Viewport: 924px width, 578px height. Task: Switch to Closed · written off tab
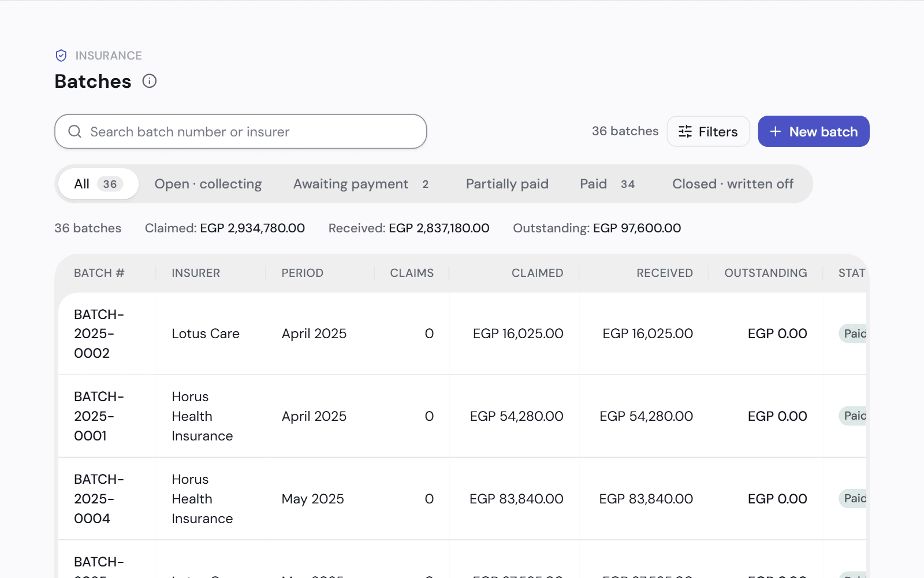coord(733,184)
